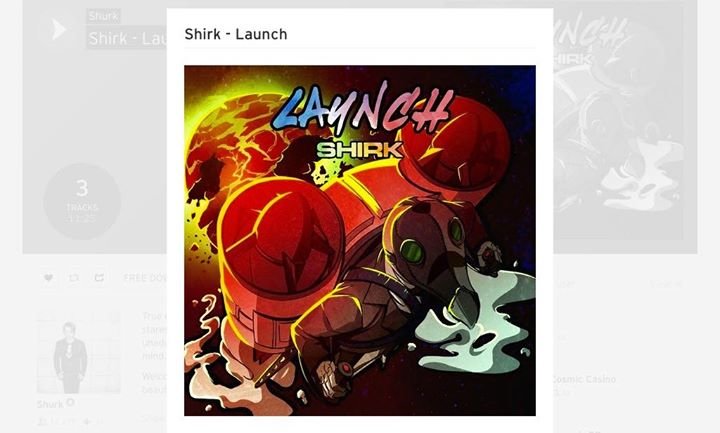Screen dimensions: 720x433
Task: Open the Cosmic Casino related item
Action: pyautogui.click(x=583, y=379)
